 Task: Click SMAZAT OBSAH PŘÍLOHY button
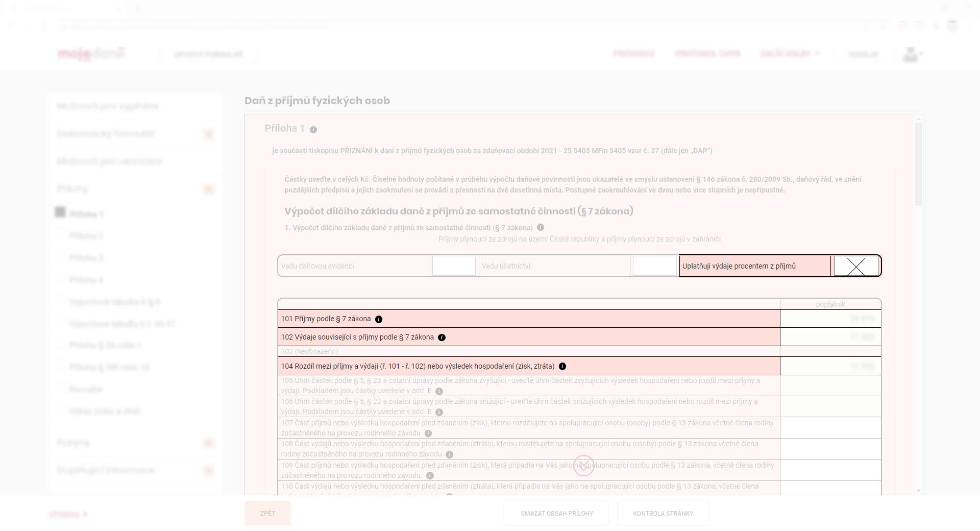[557, 513]
